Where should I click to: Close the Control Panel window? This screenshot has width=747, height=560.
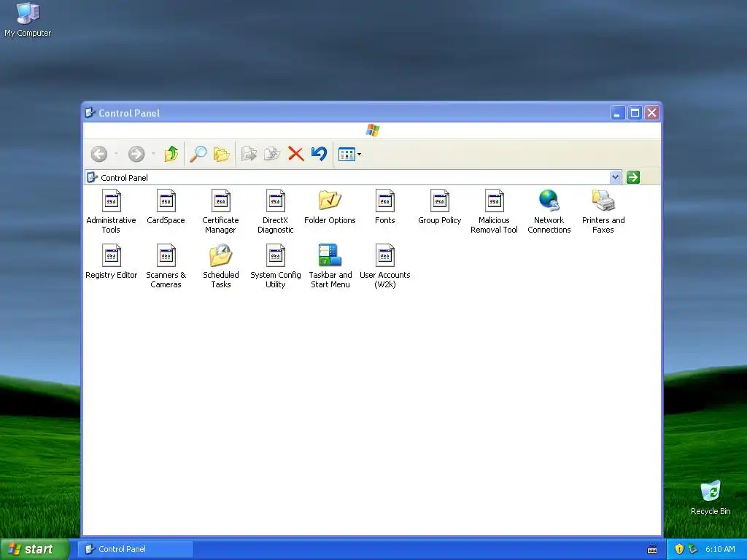[x=651, y=113]
